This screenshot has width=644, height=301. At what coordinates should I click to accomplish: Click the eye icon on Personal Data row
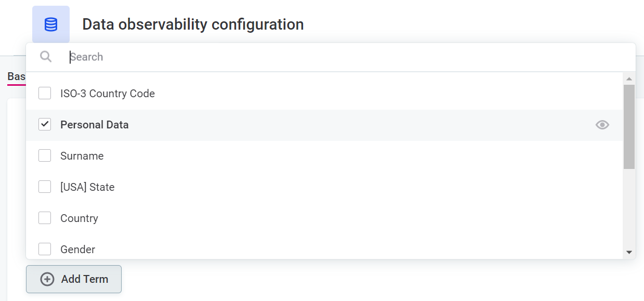[x=602, y=125]
